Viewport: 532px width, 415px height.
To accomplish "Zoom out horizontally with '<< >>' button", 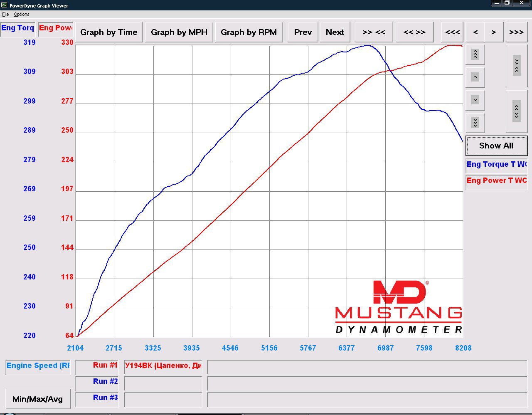I will tap(414, 32).
